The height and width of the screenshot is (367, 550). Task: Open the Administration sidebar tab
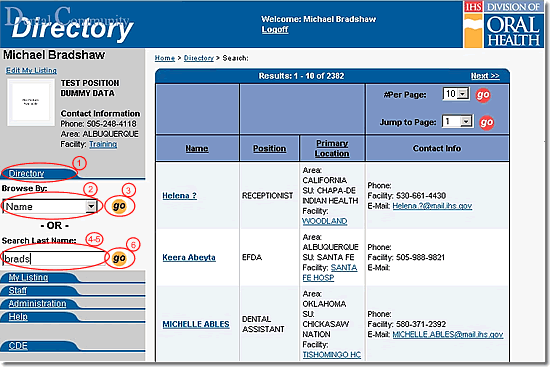(x=37, y=303)
